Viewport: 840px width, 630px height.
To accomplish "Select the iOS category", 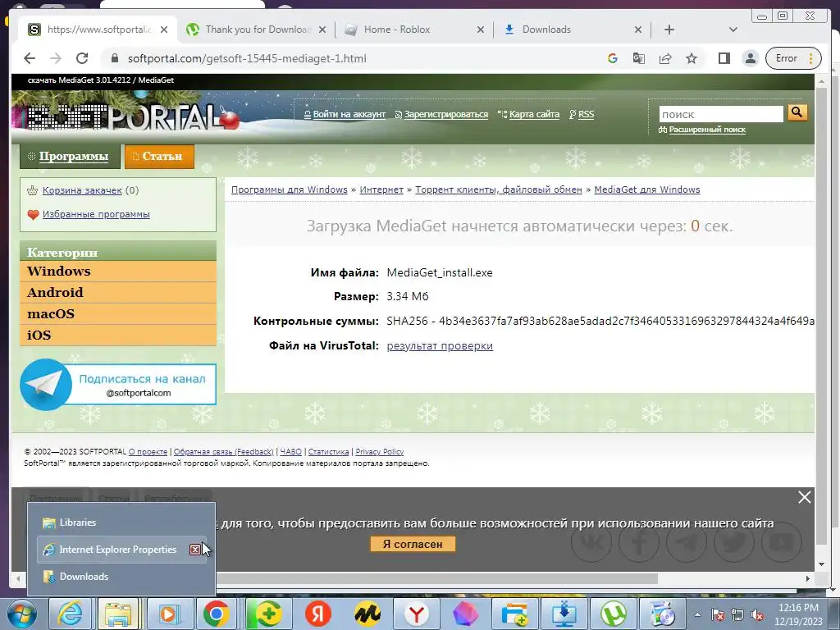I will click(118, 336).
